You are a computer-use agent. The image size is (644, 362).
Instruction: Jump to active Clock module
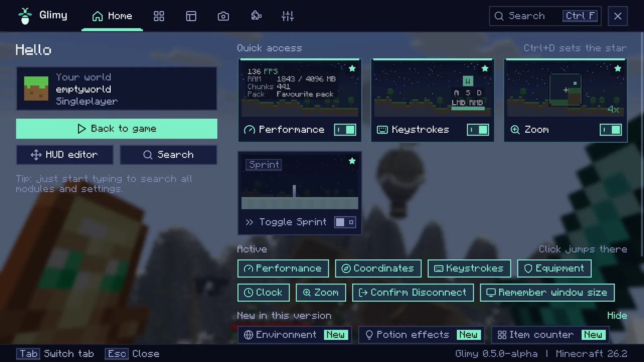tap(264, 292)
